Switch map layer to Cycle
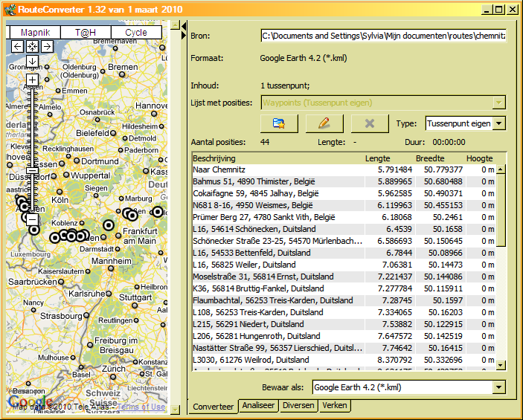The image size is (523, 420). coord(135,33)
